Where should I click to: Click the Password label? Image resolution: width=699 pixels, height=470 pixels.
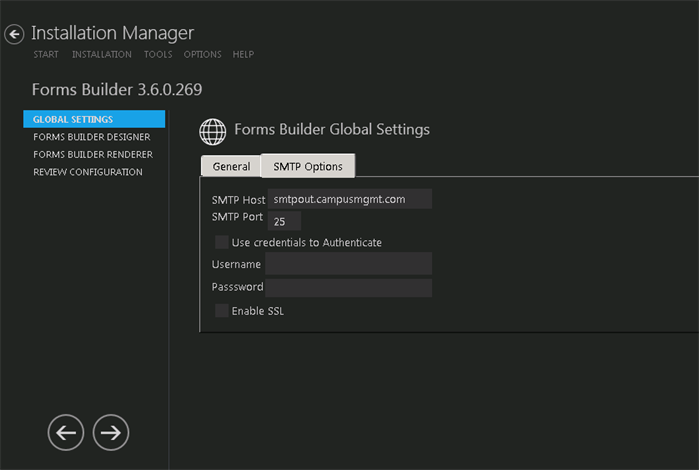[x=238, y=287]
